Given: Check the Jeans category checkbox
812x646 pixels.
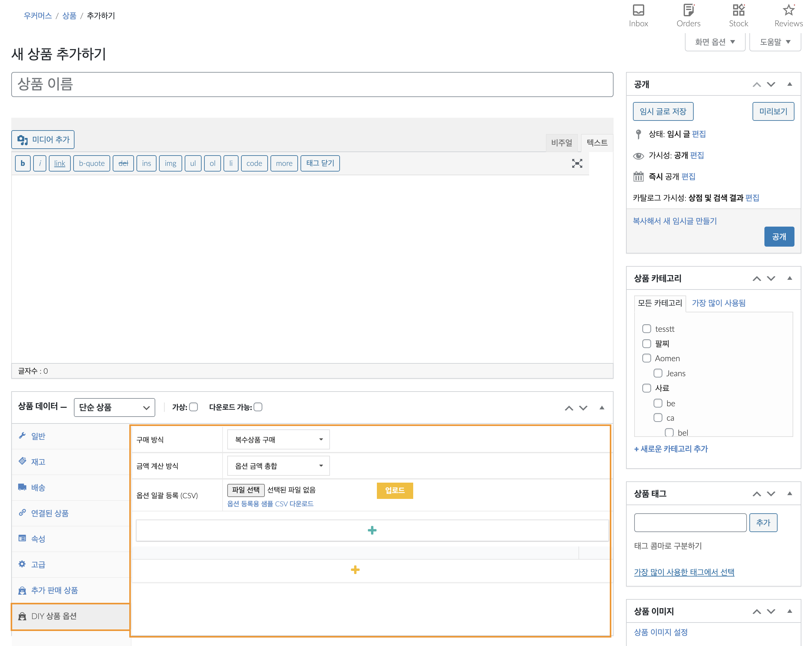Looking at the screenshot, I should click(658, 373).
